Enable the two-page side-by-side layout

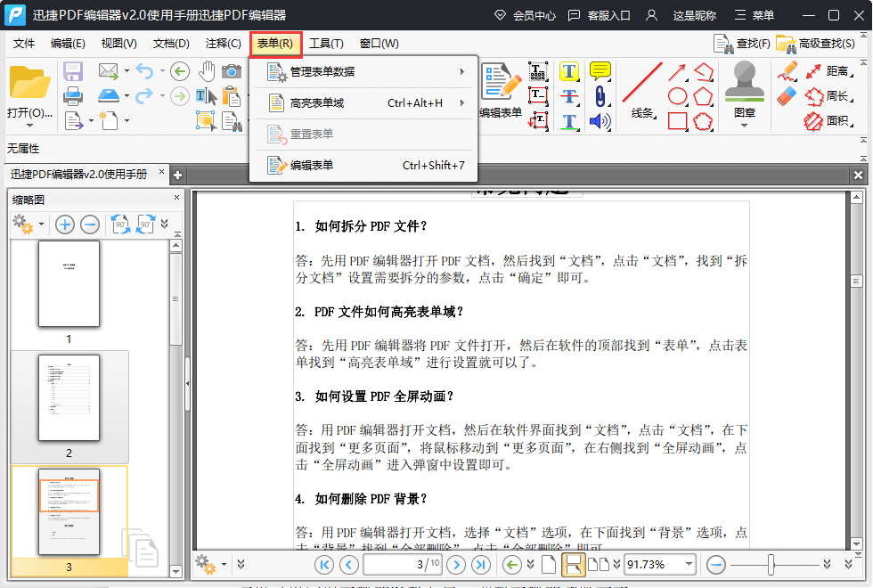coord(600,564)
